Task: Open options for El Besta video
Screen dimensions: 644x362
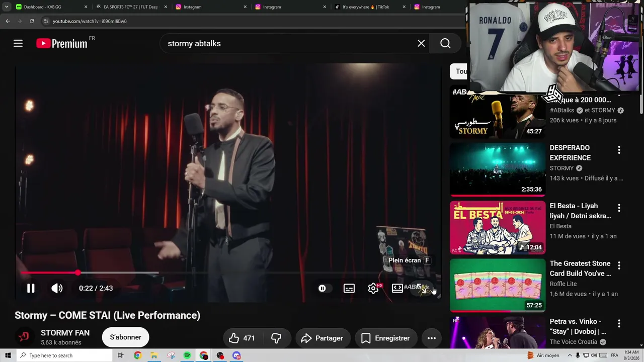Action: (x=619, y=208)
